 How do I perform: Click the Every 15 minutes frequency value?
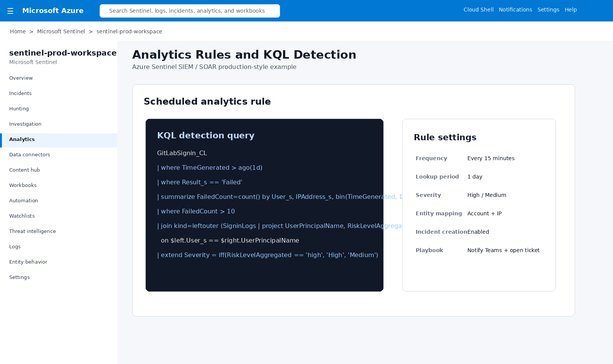pos(491,158)
